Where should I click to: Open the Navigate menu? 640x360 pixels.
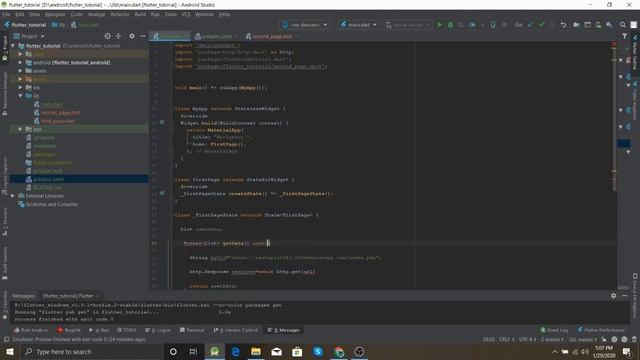click(x=55, y=14)
